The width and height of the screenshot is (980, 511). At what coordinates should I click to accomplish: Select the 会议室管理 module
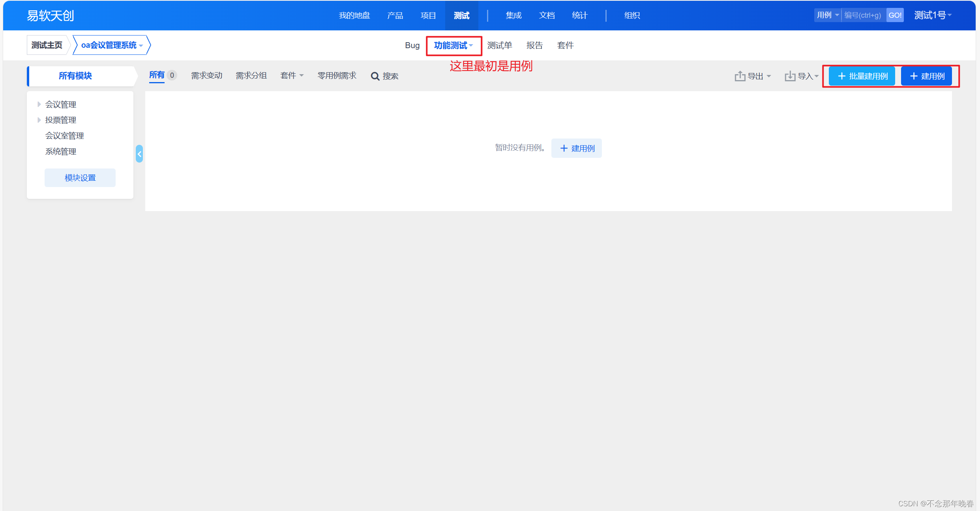pyautogui.click(x=64, y=136)
